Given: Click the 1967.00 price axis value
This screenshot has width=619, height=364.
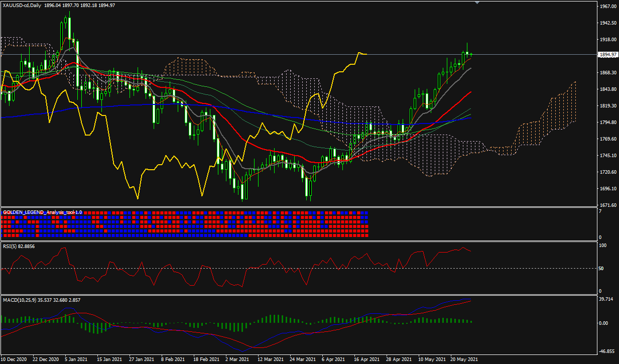Looking at the screenshot, I should point(607,7).
